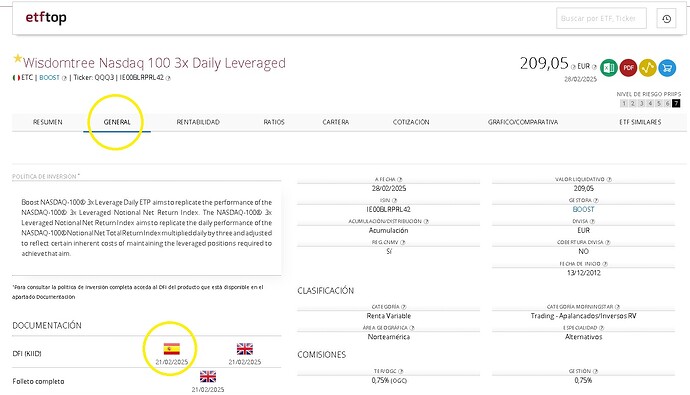Switch to COTIZACIÓN tab
Viewport: 690px width, 395px height.
(411, 122)
